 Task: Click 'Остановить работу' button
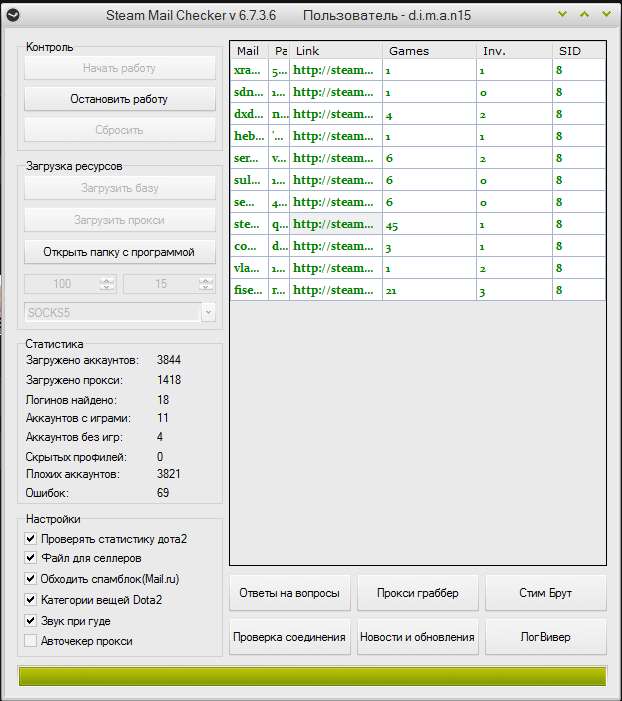119,99
